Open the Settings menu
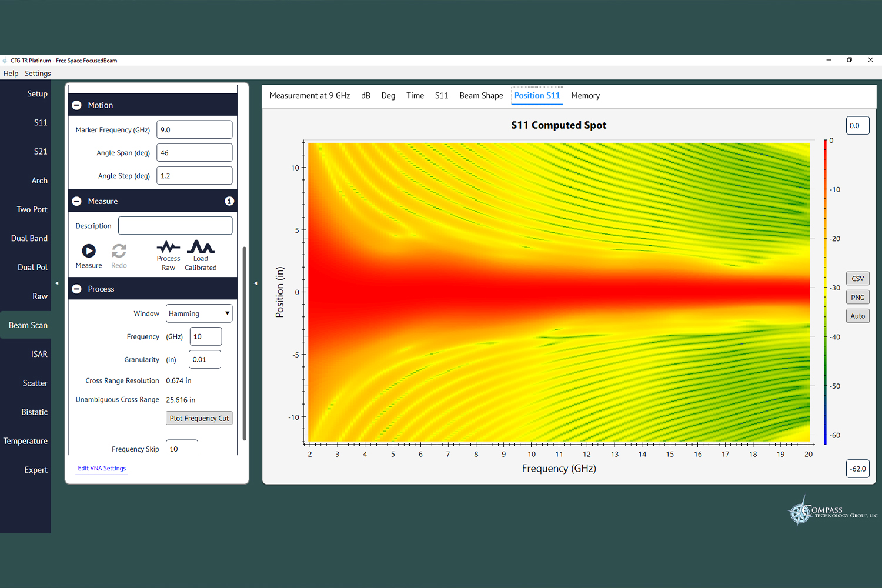 [38, 73]
